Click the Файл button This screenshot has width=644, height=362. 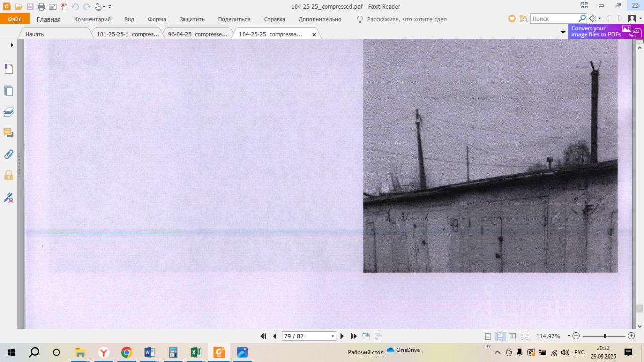[15, 19]
